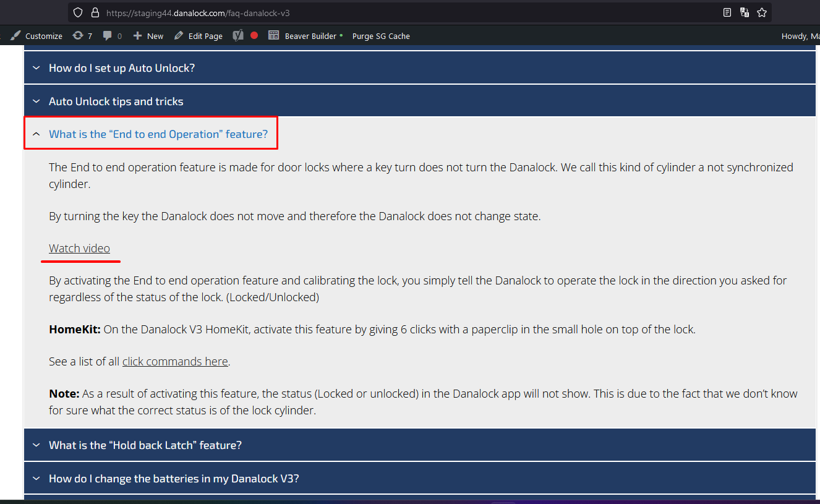Open the Howdy user account menu
The width and height of the screenshot is (820, 504).
(800, 36)
